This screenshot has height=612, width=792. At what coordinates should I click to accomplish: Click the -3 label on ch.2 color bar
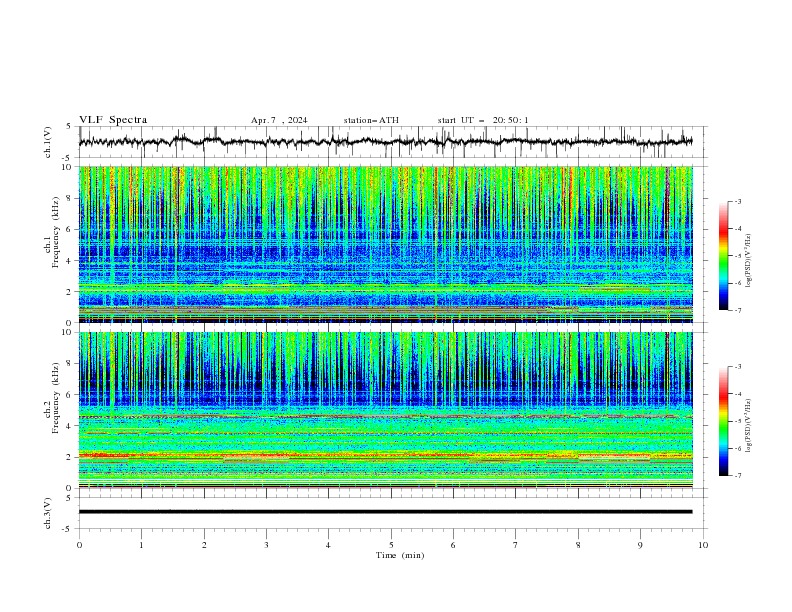click(738, 367)
